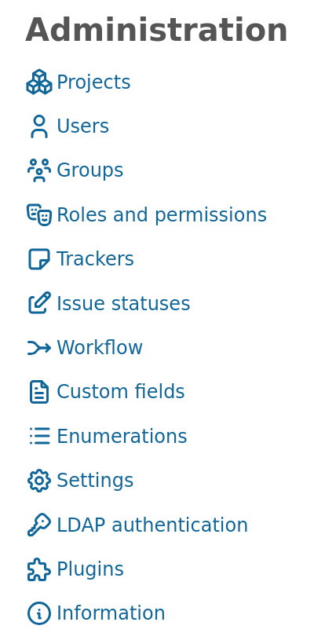Click the Roles masks icon
The width and height of the screenshot is (314, 644).
point(39,215)
